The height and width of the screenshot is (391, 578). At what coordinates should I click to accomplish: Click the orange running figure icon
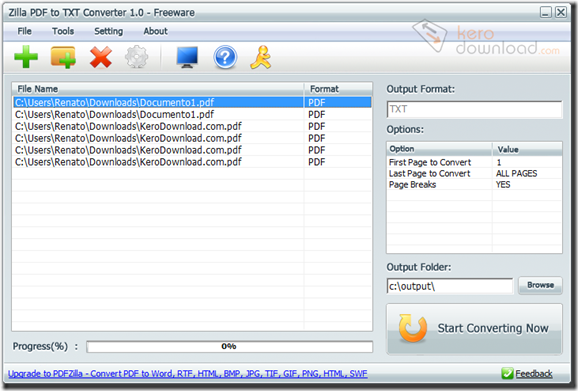[x=261, y=57]
